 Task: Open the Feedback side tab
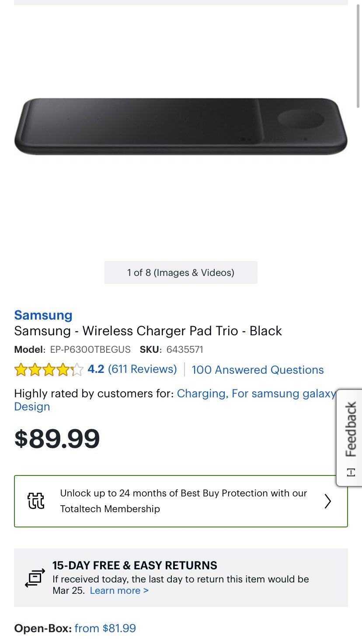click(349, 437)
